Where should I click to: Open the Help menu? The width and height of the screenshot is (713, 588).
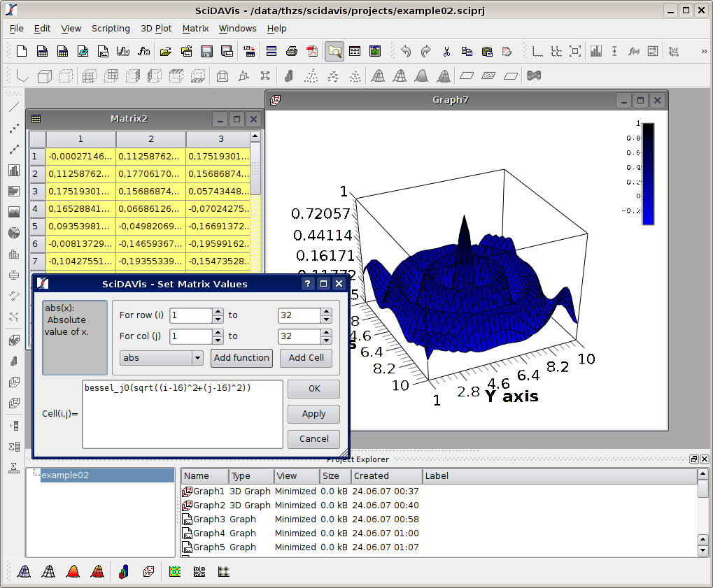pyautogui.click(x=276, y=28)
